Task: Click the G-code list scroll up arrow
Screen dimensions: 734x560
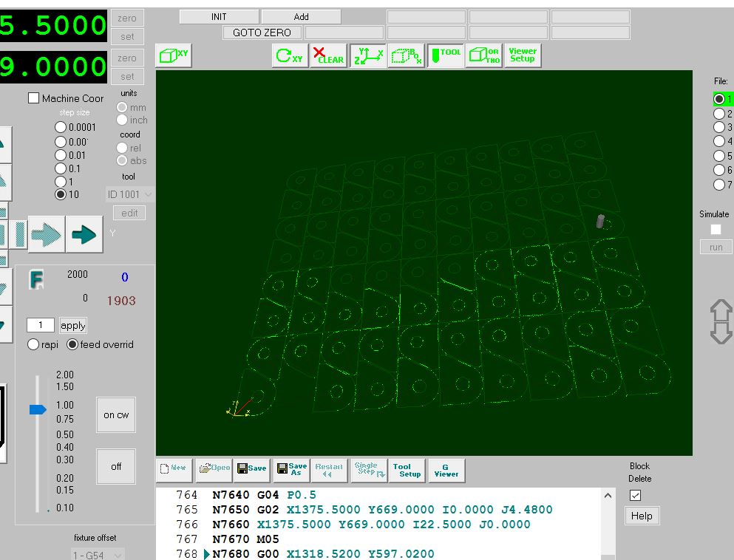Action: tap(608, 496)
